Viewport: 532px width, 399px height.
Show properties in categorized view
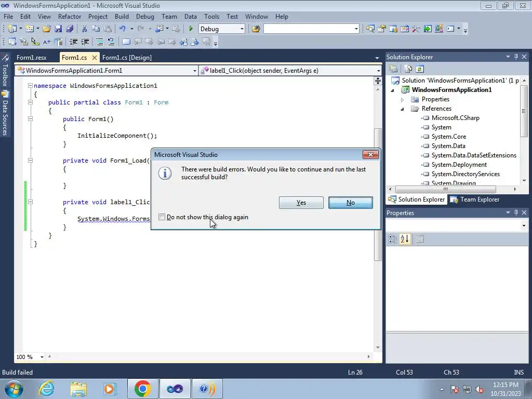tap(393, 239)
